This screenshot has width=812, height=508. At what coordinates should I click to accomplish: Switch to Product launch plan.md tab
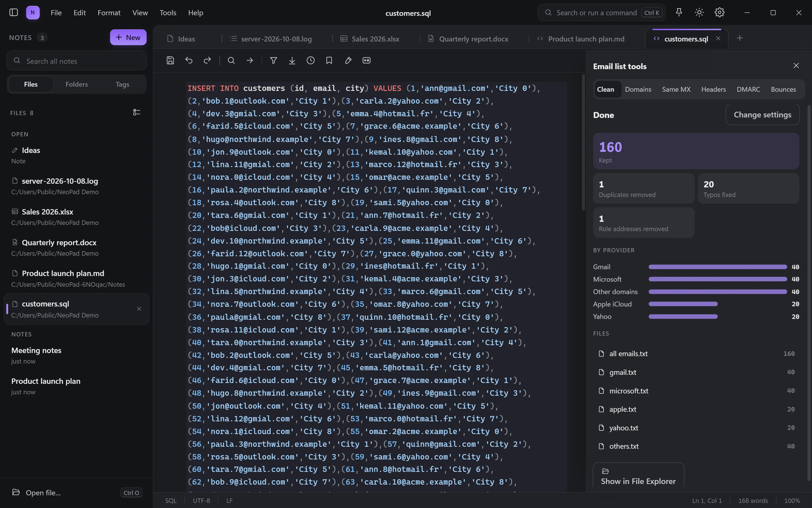(586, 39)
